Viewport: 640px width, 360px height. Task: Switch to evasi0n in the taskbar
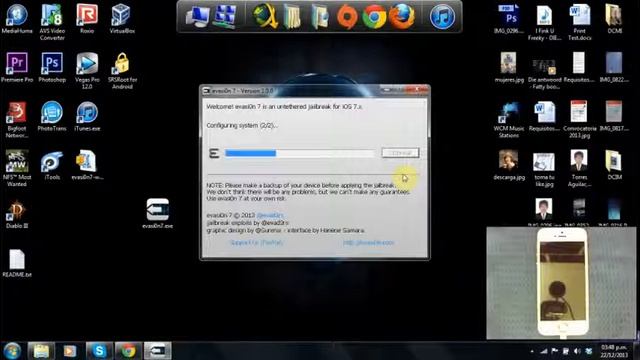(x=158, y=351)
